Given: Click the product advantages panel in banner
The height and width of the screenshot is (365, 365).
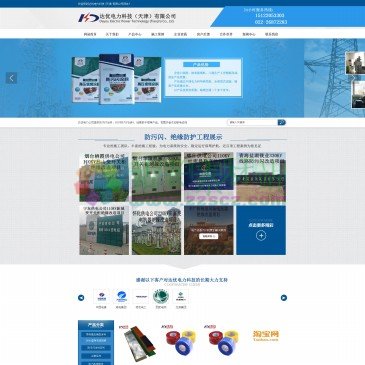Looking at the screenshot, I should [x=203, y=78].
